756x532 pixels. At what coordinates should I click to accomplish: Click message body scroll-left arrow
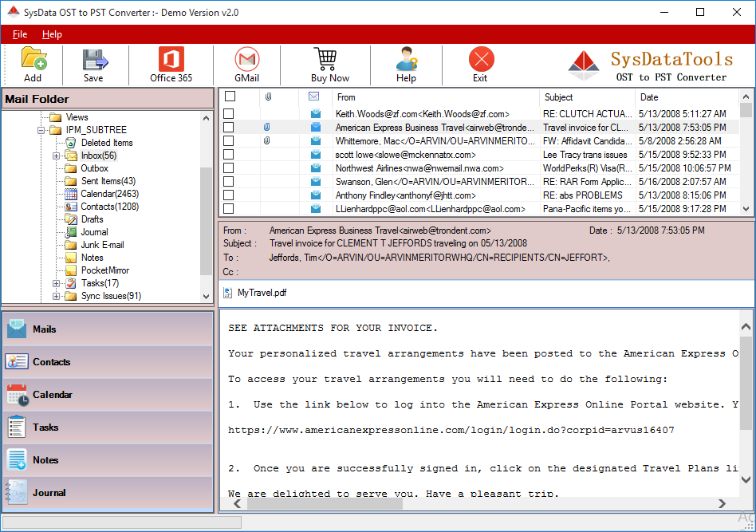[x=237, y=503]
